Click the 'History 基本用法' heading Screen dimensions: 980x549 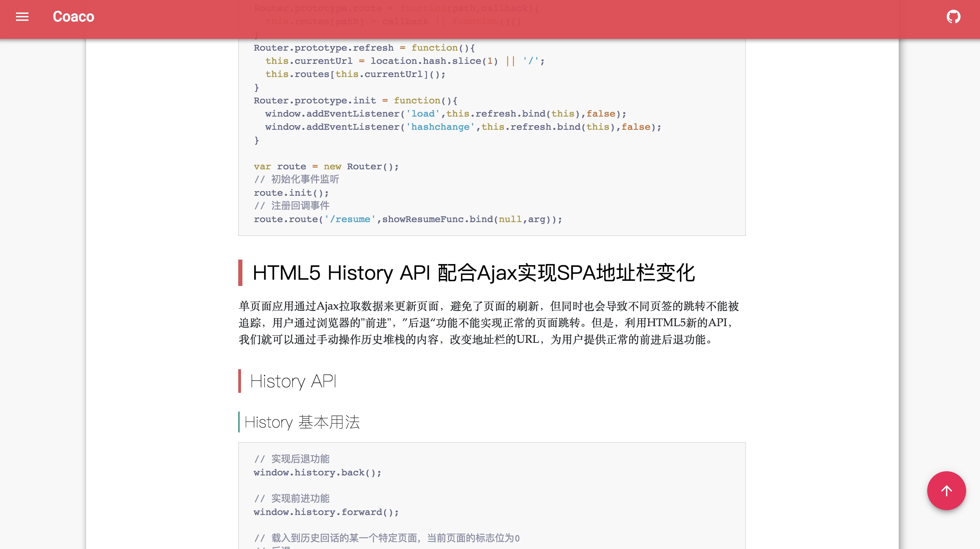302,422
